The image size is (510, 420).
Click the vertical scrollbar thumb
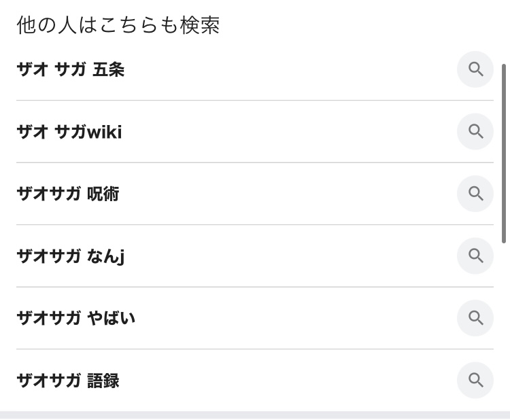point(504,153)
